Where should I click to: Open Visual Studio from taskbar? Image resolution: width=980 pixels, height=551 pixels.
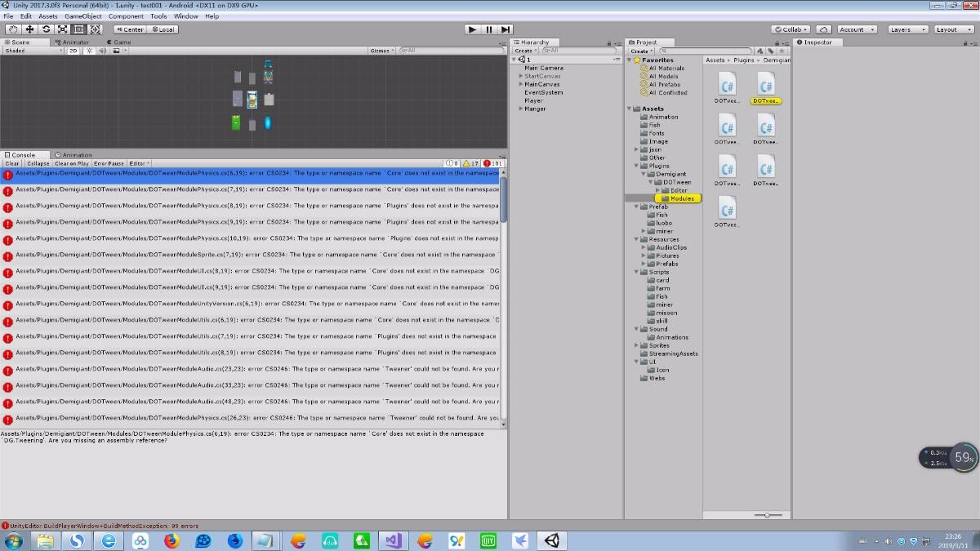tap(393, 540)
